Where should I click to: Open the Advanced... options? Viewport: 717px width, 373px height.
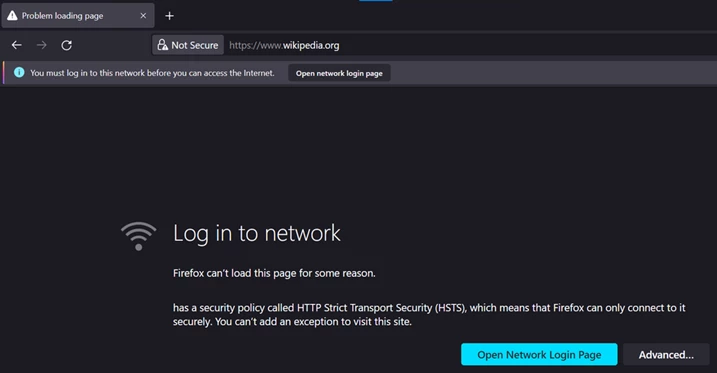666,355
